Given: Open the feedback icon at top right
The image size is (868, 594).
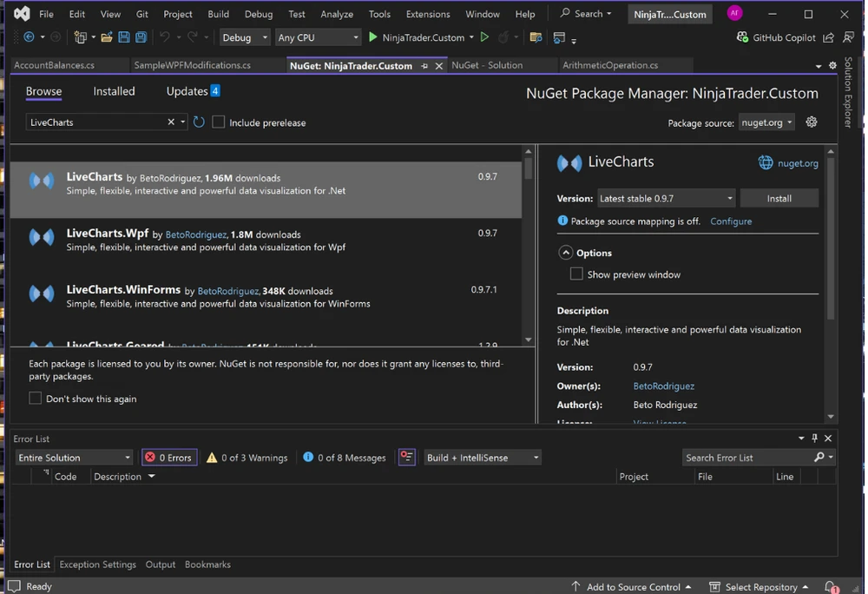Looking at the screenshot, I should coord(848,37).
